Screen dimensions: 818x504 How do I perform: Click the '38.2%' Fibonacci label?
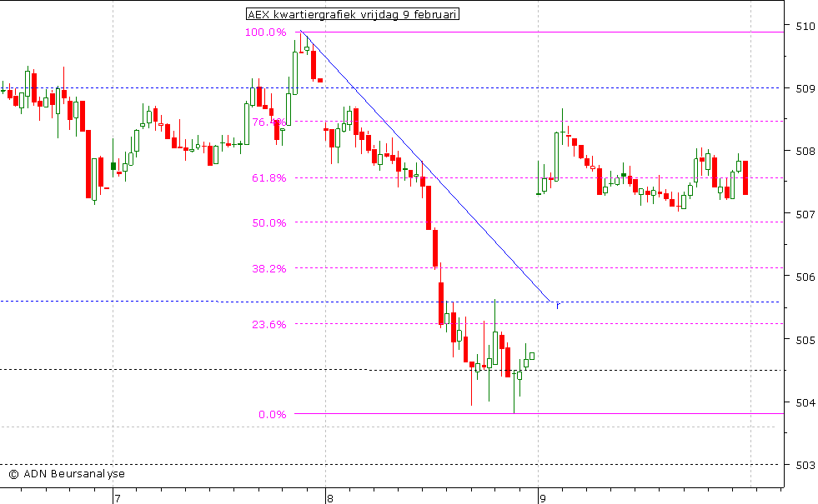point(269,269)
